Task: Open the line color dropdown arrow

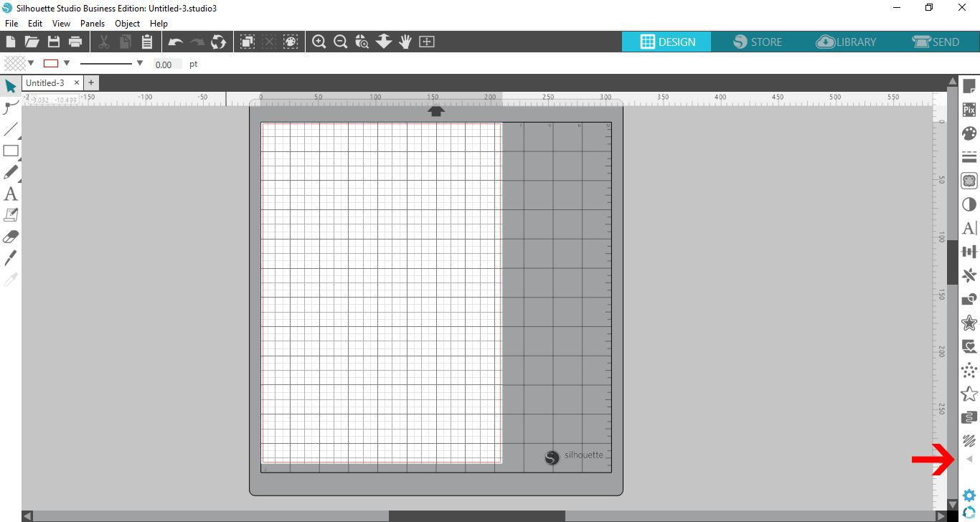Action: (x=67, y=63)
